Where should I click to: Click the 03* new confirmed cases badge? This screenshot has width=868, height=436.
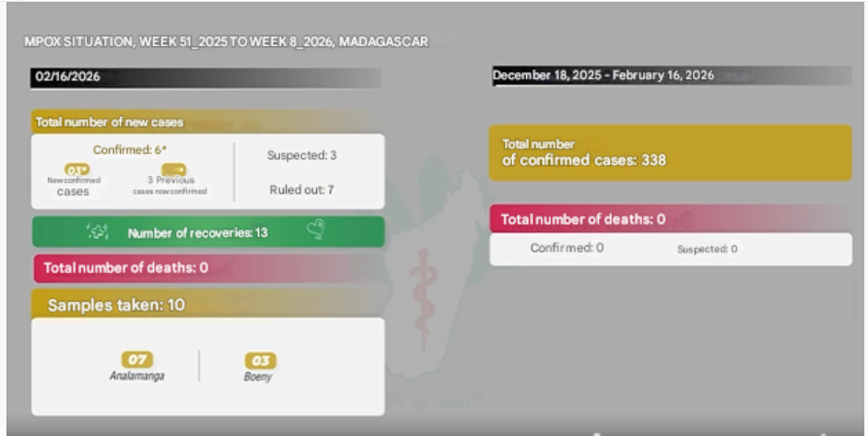point(77,169)
